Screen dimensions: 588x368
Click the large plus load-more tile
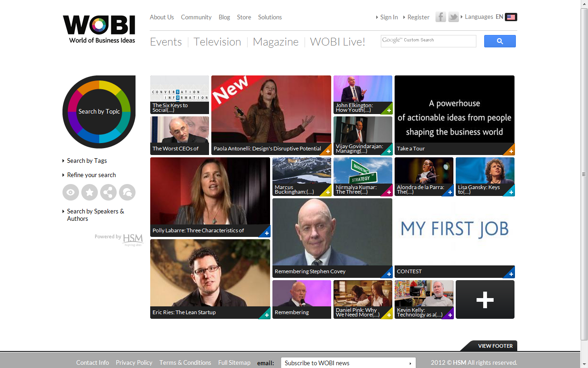pos(485,299)
